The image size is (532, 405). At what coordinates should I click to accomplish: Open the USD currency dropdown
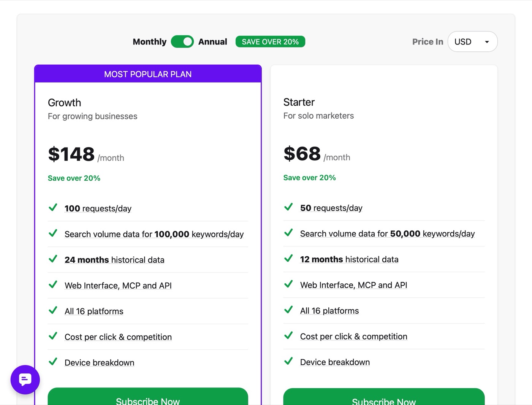pos(472,41)
